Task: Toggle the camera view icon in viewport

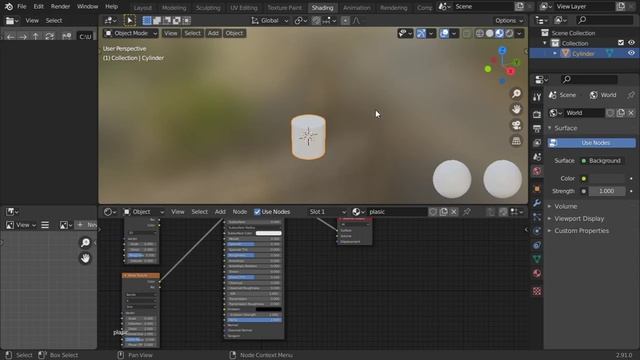Action: (516, 125)
